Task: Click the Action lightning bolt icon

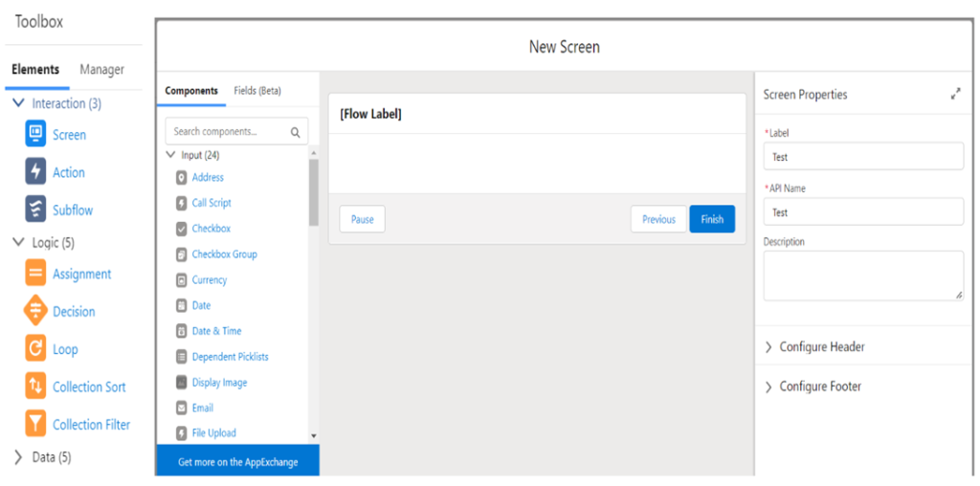Action: [35, 172]
